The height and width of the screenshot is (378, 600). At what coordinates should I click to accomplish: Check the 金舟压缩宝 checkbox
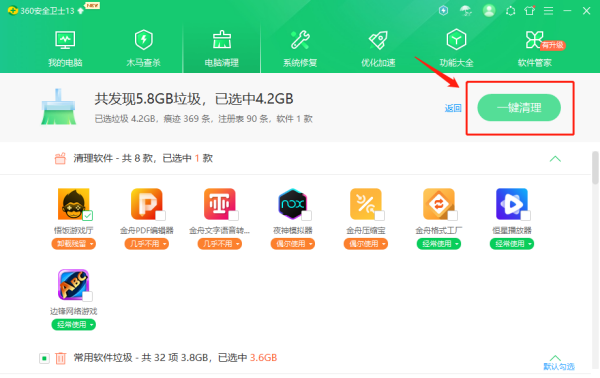380,216
